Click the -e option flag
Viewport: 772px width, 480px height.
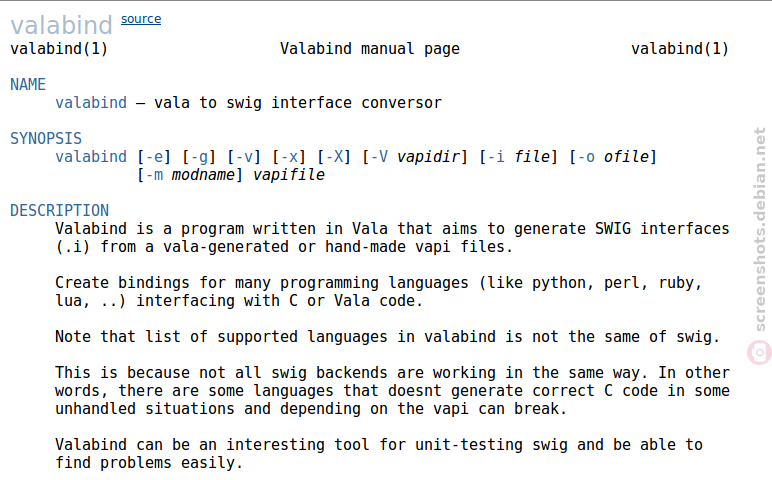(154, 157)
